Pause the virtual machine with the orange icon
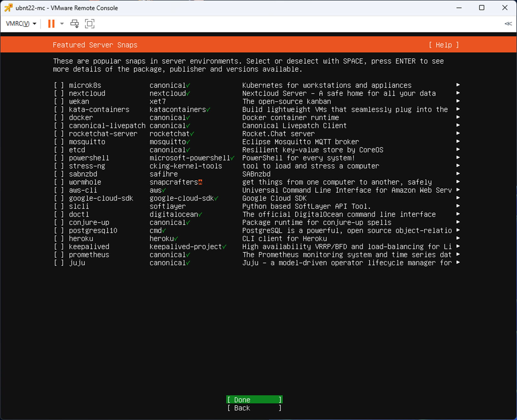Viewport: 517px width, 420px height. coord(51,24)
